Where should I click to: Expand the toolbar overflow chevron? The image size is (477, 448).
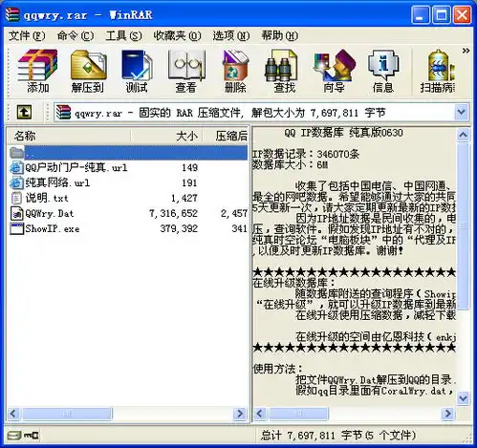point(466,51)
